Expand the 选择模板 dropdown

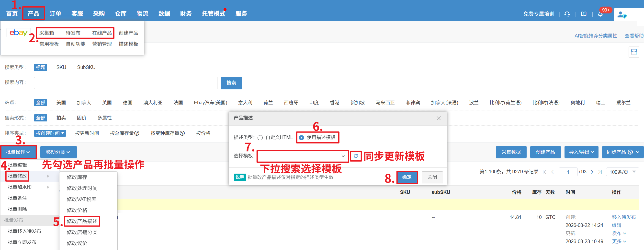(x=303, y=156)
